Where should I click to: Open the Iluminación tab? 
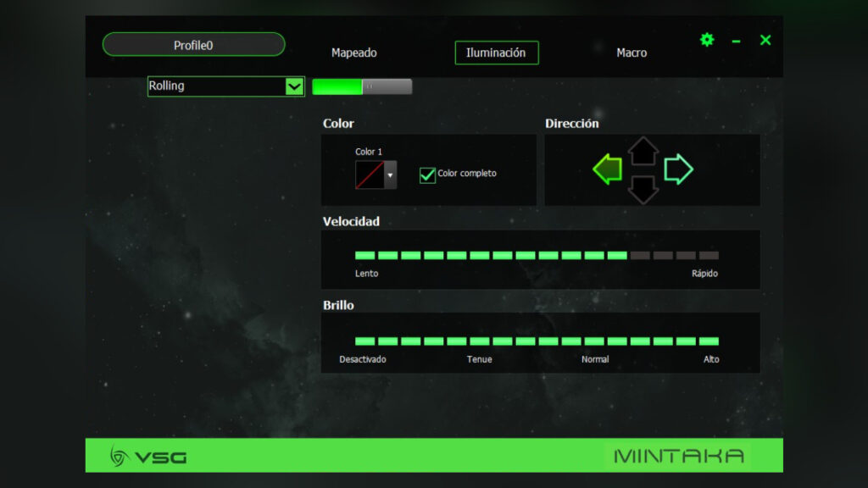tap(497, 53)
